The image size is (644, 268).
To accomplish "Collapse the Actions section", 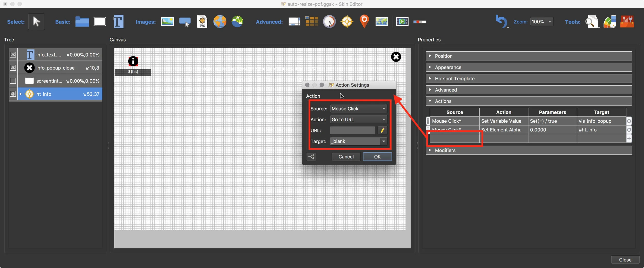I will pos(529,101).
